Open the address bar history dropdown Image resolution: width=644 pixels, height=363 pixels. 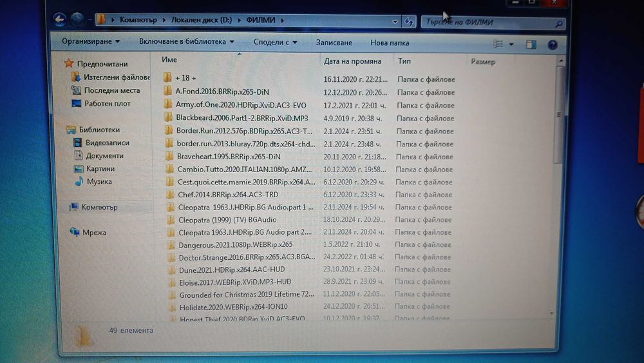point(395,22)
